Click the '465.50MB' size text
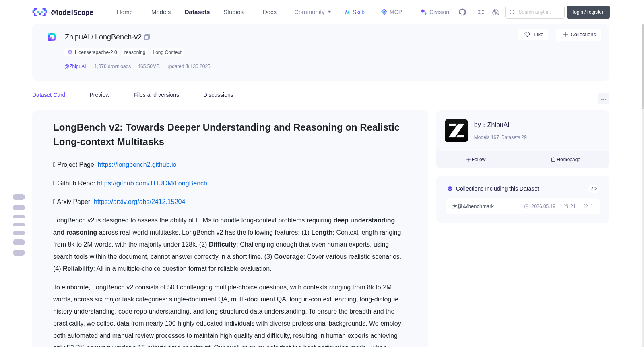This screenshot has width=644, height=347. point(149,66)
